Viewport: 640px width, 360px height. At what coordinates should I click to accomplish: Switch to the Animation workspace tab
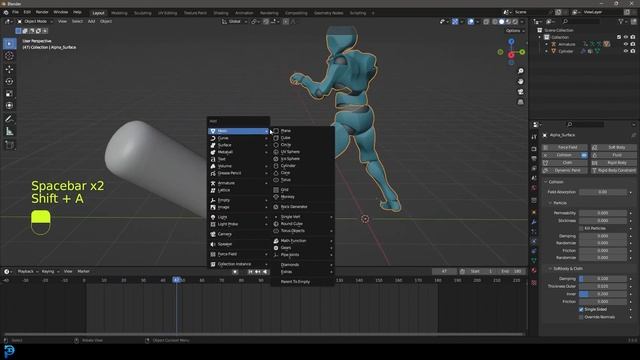point(244,13)
